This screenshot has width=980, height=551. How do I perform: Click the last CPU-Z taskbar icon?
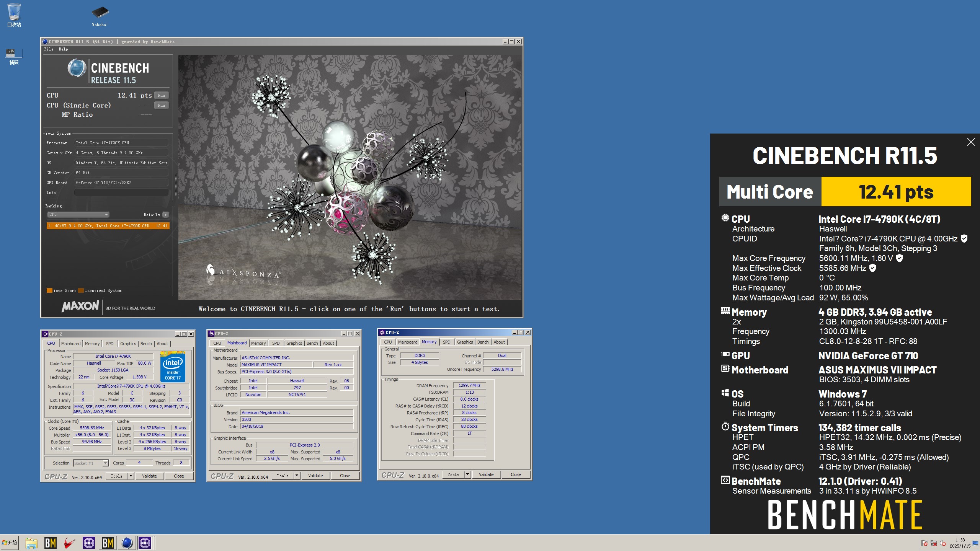click(145, 543)
